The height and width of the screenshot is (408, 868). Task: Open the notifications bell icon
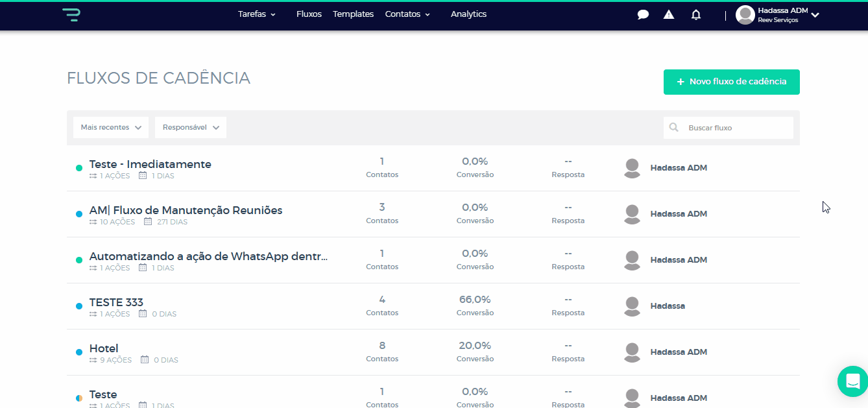pos(696,14)
